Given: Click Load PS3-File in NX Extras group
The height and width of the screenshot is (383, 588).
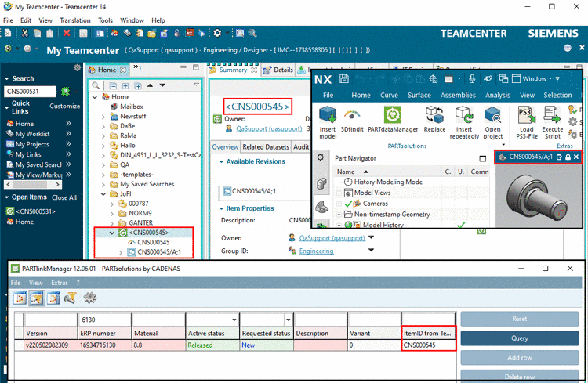Looking at the screenshot, I should (x=527, y=122).
